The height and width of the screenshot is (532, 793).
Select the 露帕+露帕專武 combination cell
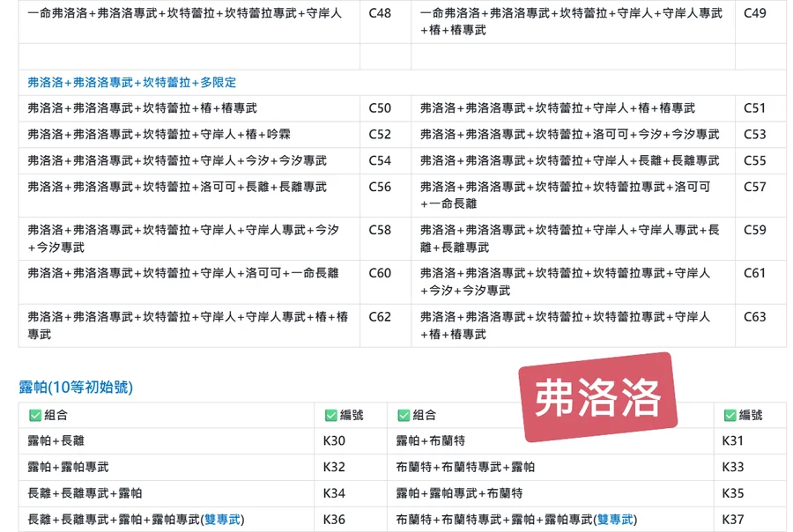pyautogui.click(x=68, y=467)
